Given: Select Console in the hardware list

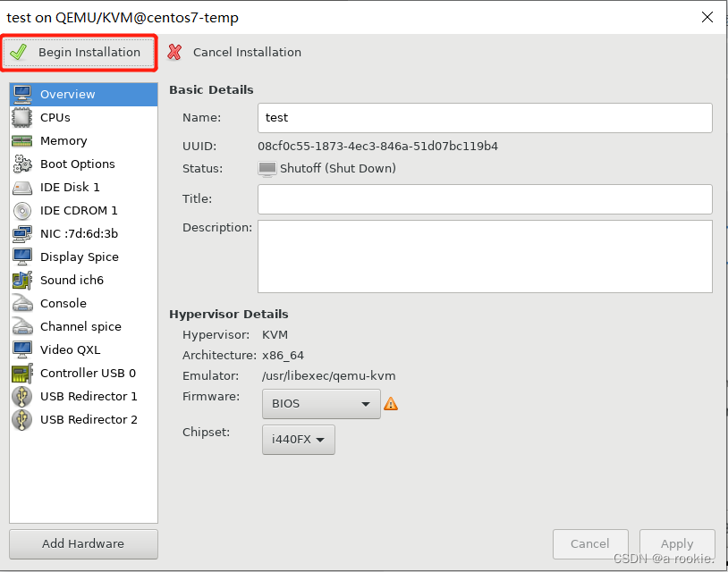Looking at the screenshot, I should [63, 304].
